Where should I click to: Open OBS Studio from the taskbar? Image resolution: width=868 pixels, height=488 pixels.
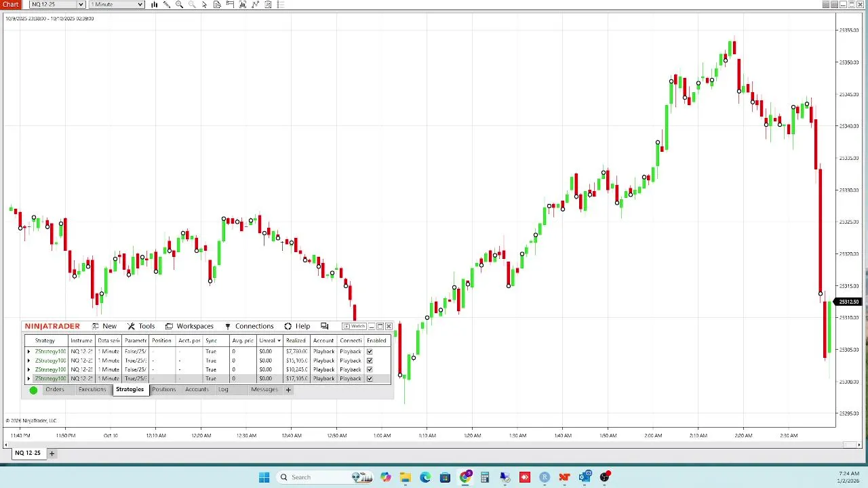tap(604, 477)
